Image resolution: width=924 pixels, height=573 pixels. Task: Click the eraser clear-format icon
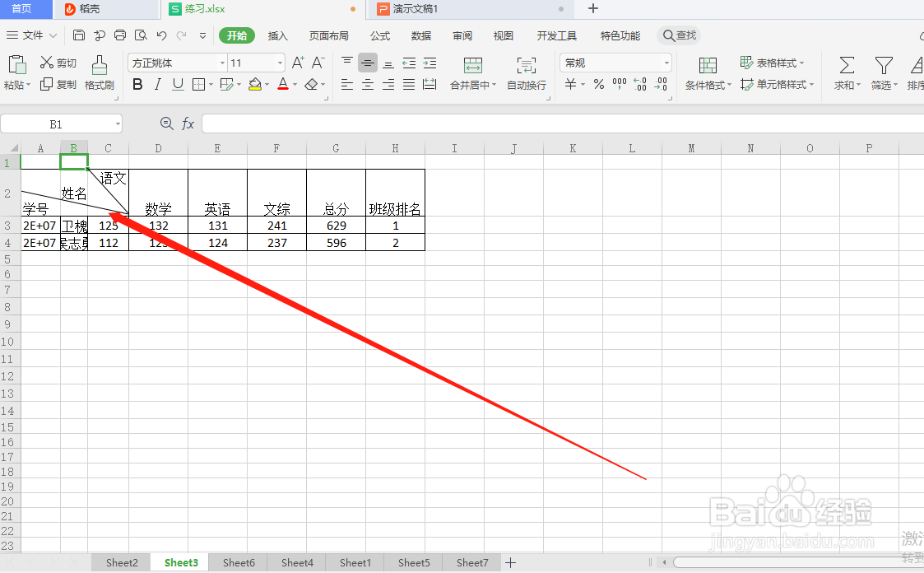coord(312,84)
